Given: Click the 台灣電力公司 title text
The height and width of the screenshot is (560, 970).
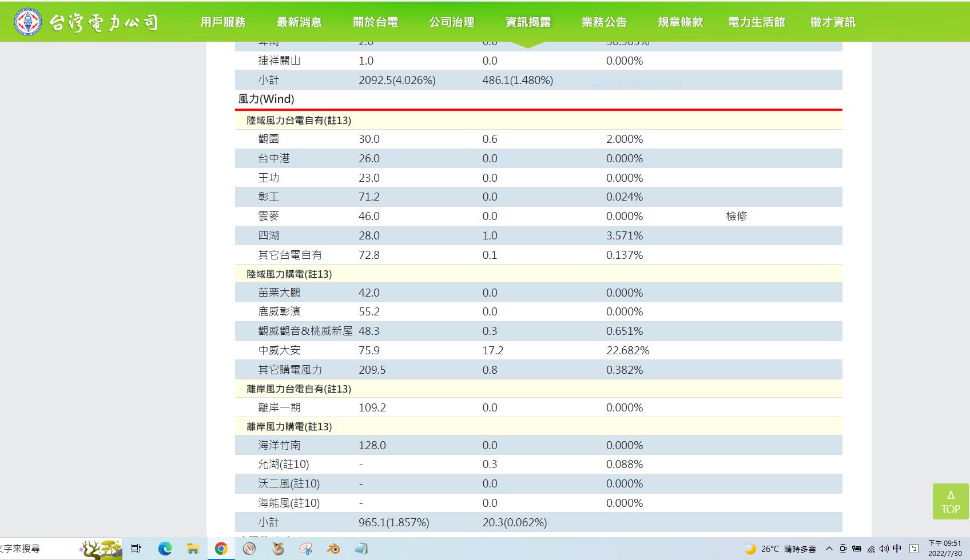Looking at the screenshot, I should point(104,22).
